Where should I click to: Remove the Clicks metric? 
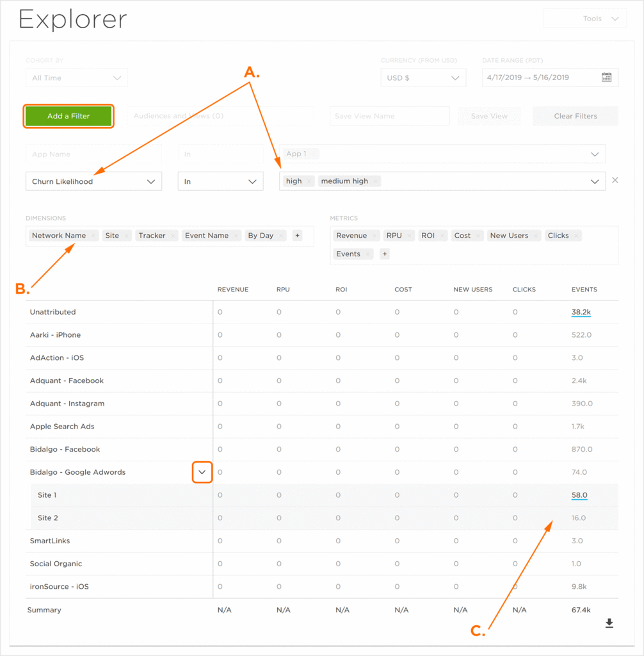pyautogui.click(x=576, y=236)
